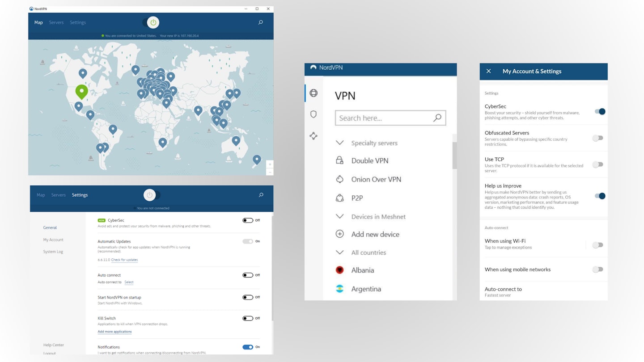The width and height of the screenshot is (644, 362).
Task: Click the Settings window vertical scrollbar
Action: [x=272, y=268]
